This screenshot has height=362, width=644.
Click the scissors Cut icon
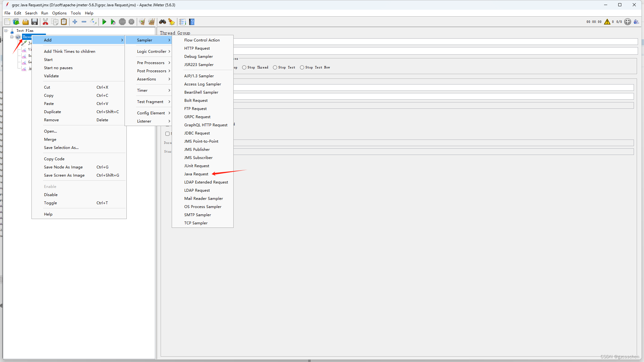[46, 22]
